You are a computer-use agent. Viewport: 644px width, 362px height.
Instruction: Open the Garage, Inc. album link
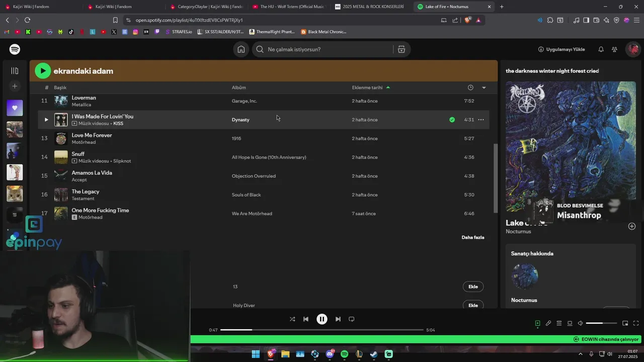[244, 101]
